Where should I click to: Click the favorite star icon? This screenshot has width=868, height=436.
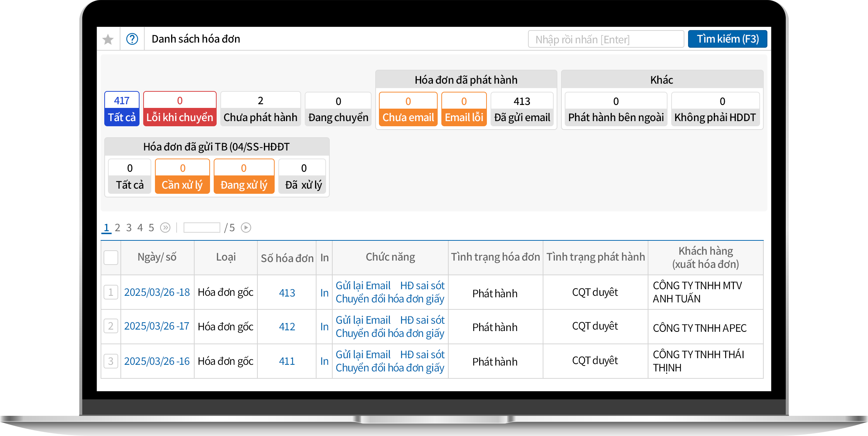108,39
